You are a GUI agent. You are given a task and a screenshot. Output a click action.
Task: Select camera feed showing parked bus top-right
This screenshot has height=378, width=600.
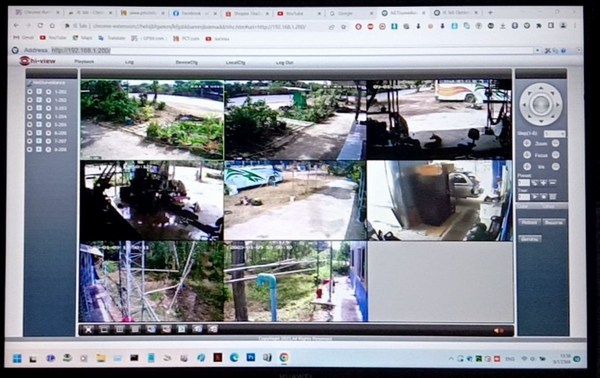click(439, 119)
